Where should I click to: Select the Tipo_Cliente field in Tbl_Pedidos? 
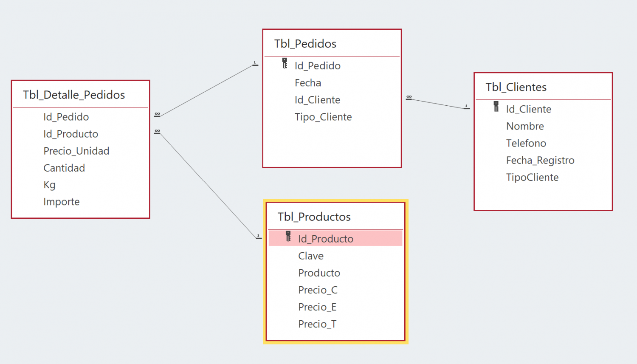323,117
